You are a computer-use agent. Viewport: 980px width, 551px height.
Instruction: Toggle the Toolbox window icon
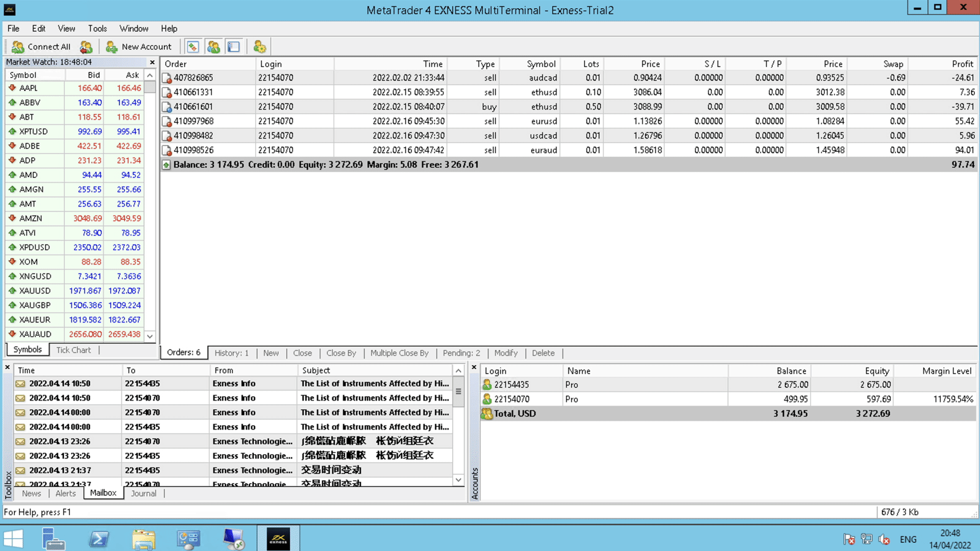click(234, 47)
